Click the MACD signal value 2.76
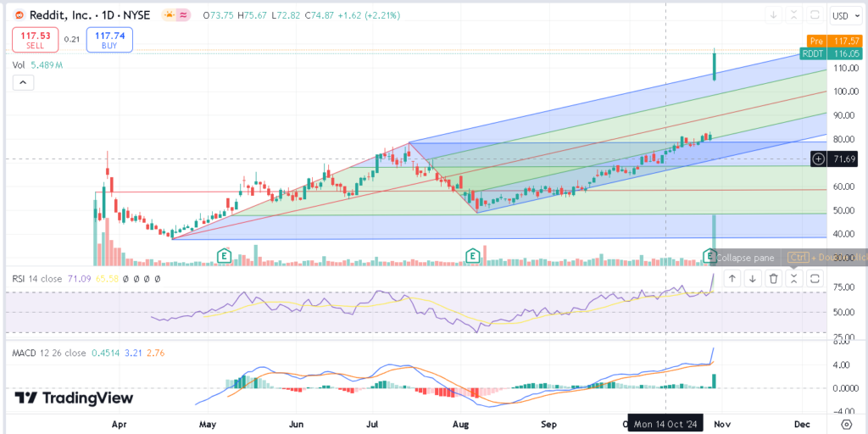The image size is (868, 434). 156,353
